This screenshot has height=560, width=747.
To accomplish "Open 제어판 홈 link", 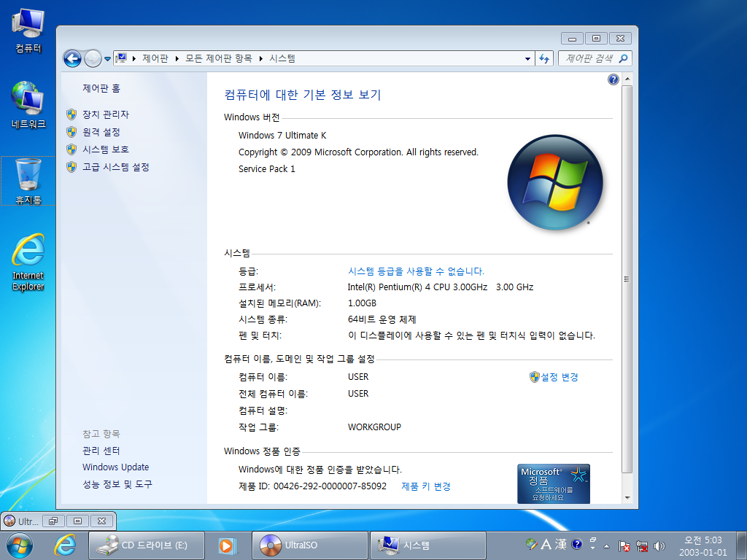I will click(101, 88).
